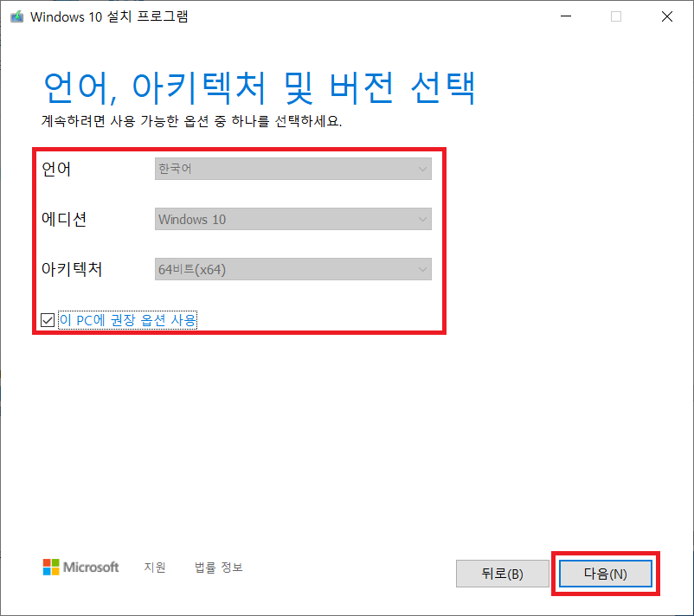
Task: Click the 'Windows 10 설치 프로그램' title text
Action: [x=109, y=16]
